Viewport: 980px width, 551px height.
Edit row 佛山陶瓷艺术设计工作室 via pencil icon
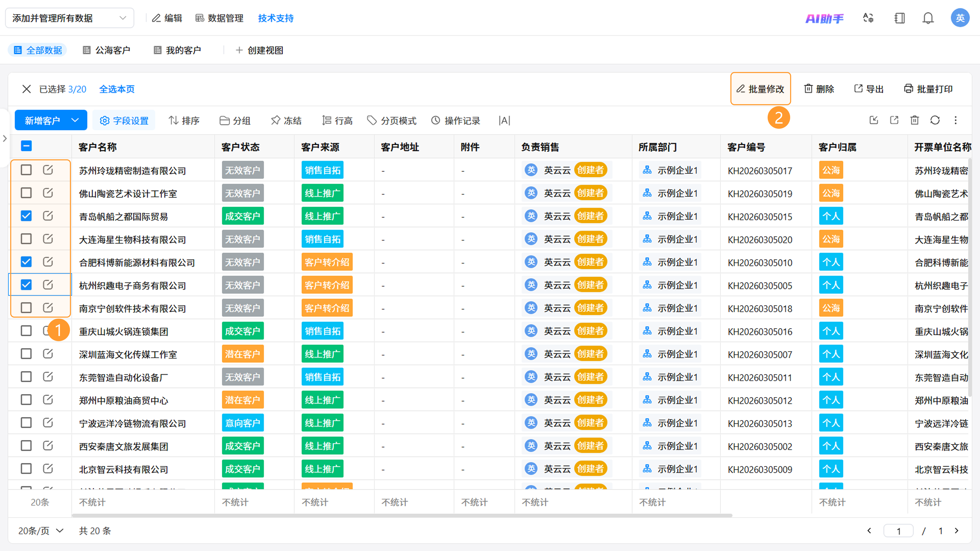[48, 193]
